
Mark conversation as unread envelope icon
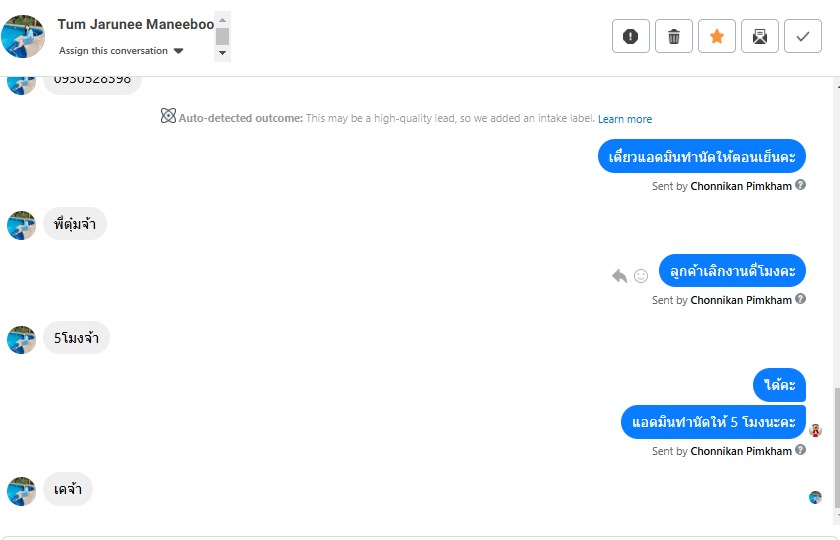coord(760,36)
